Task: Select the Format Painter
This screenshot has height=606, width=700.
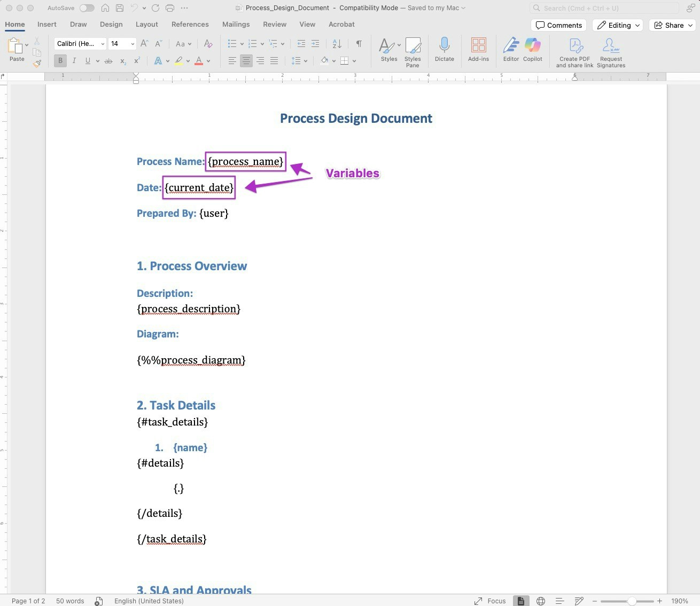Action: [37, 62]
